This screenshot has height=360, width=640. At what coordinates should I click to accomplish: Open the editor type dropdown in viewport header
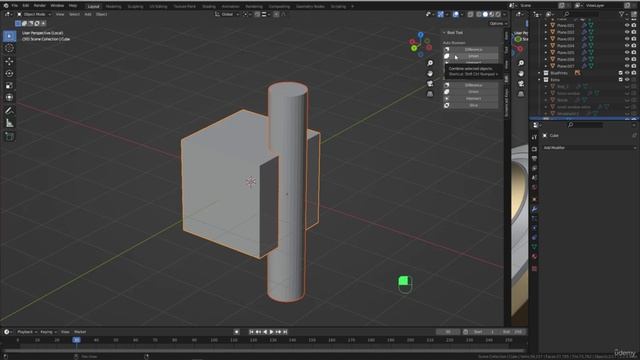pyautogui.click(x=8, y=14)
